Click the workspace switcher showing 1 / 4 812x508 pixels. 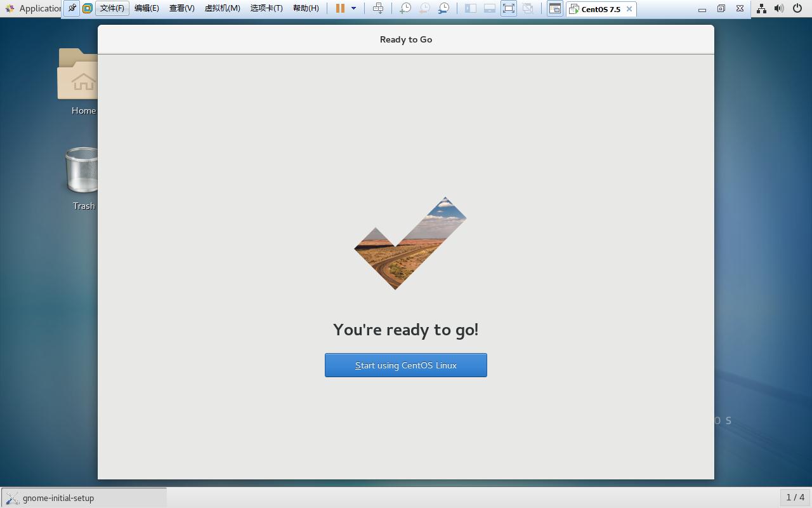(795, 497)
